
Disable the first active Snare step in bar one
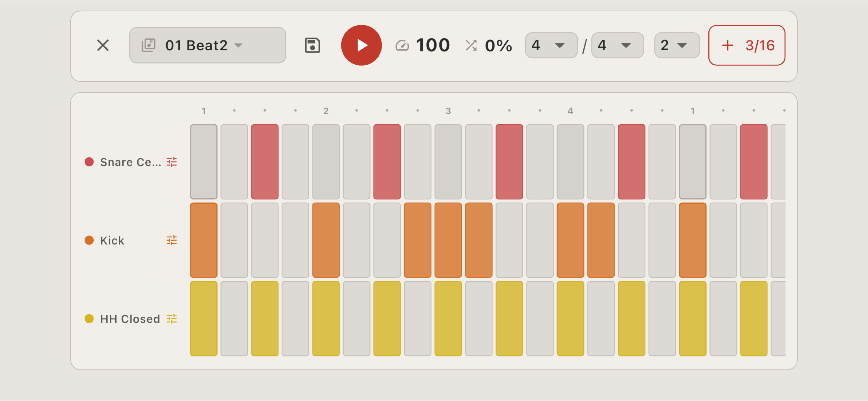pyautogui.click(x=265, y=161)
